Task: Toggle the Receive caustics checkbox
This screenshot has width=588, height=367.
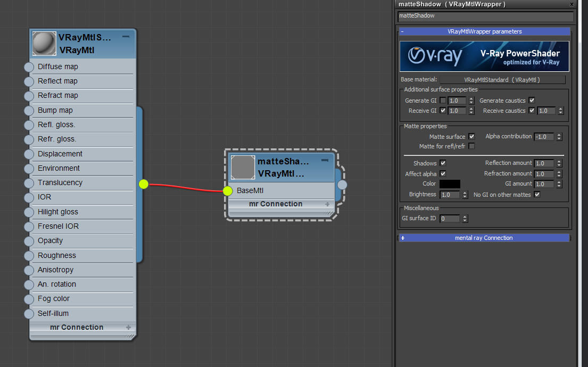Action: [x=532, y=110]
